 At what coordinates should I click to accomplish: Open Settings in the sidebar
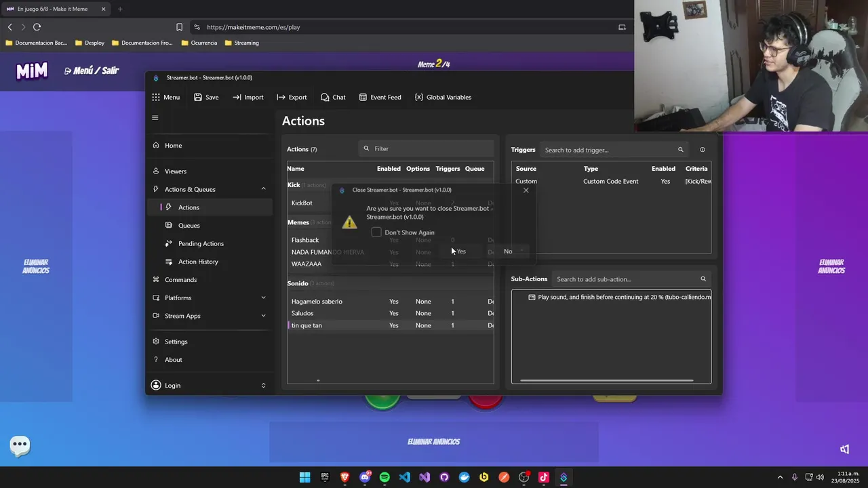(210, 342)
